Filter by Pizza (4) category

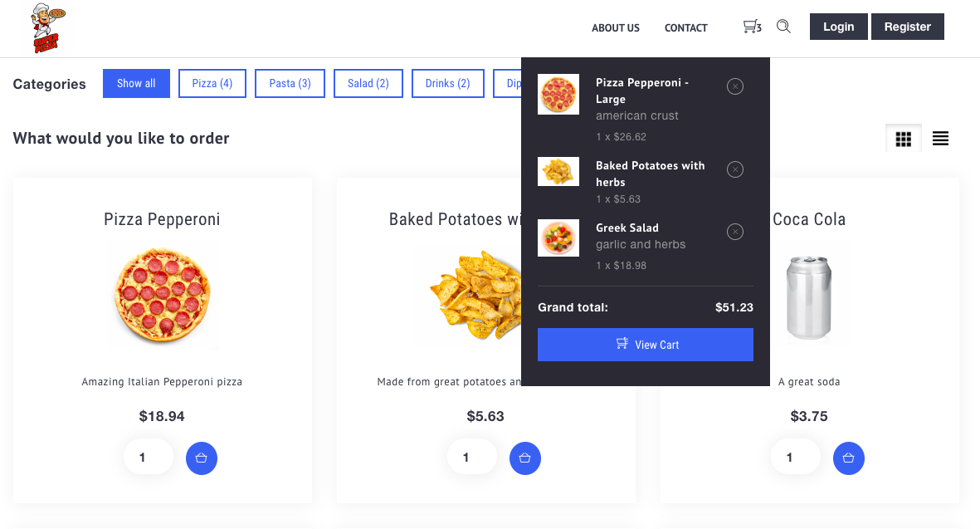212,84
